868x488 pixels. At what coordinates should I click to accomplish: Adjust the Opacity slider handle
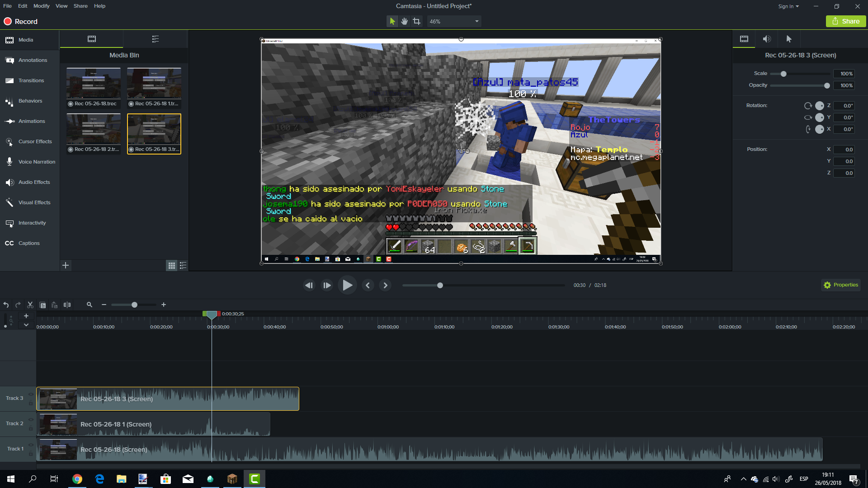click(x=827, y=85)
